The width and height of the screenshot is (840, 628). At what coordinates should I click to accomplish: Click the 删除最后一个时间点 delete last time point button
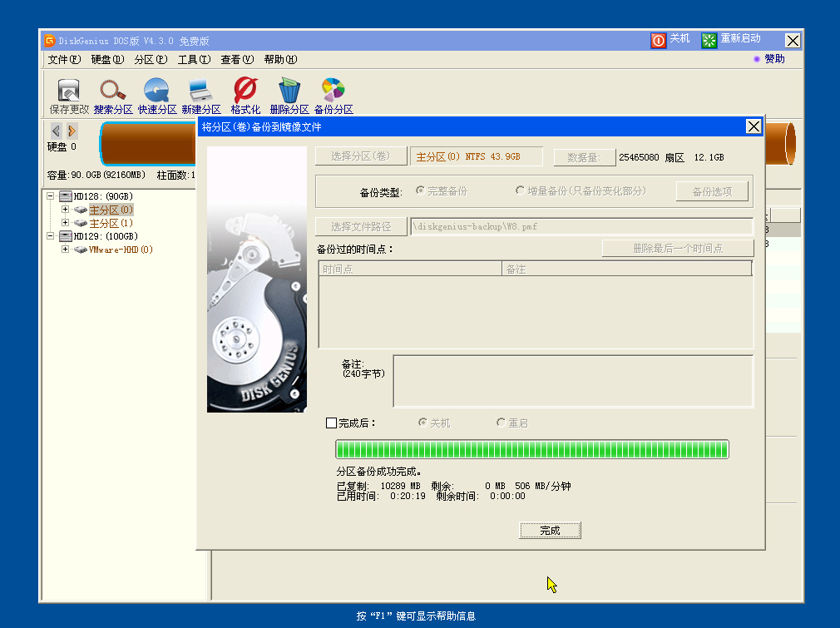[x=678, y=249]
